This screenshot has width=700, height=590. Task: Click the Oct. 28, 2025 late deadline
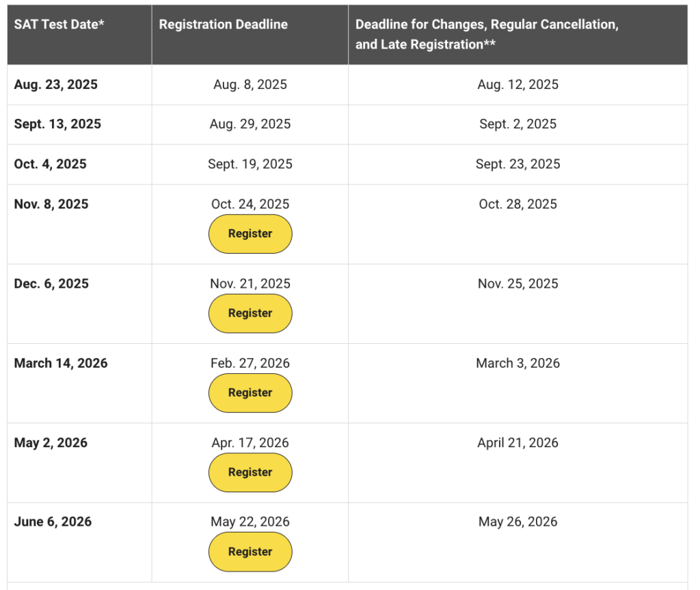pos(517,204)
